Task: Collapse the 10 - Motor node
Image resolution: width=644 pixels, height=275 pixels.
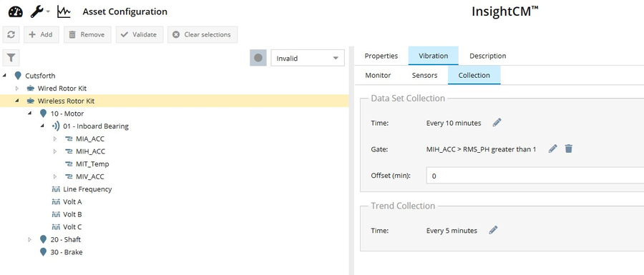Action: click(x=30, y=114)
